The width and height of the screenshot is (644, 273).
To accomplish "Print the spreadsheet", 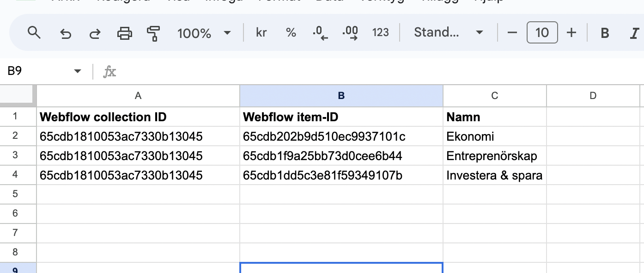I will point(124,33).
